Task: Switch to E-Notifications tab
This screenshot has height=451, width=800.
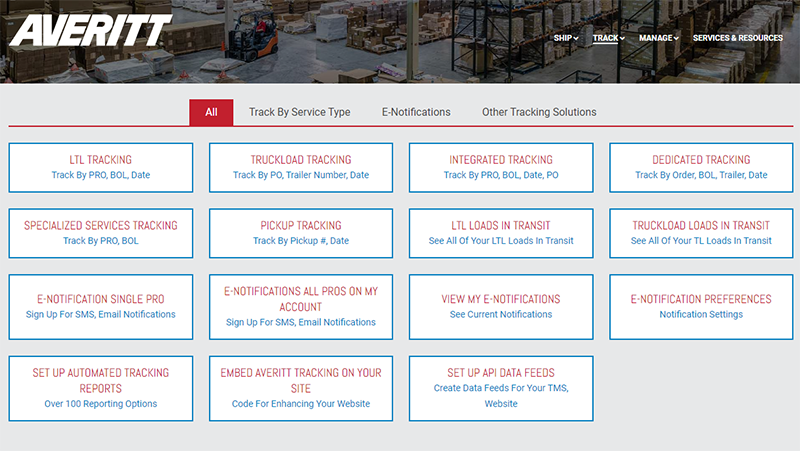Action: 416,112
